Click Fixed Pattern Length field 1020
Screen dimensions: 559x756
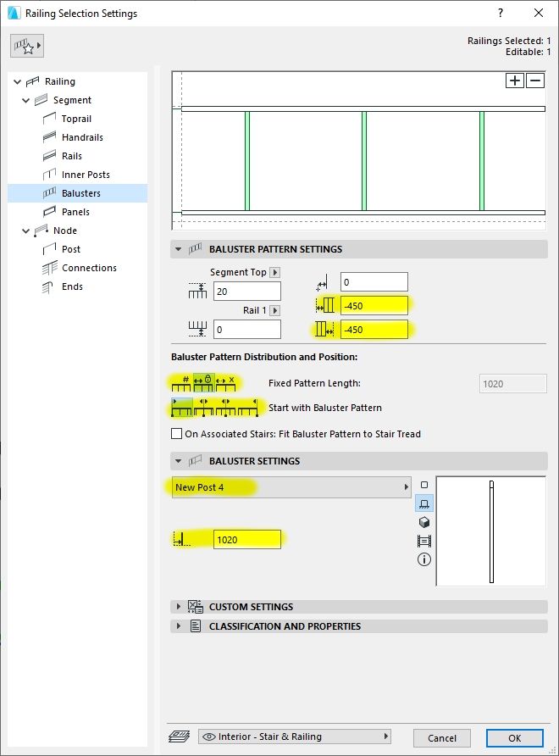[x=512, y=384]
